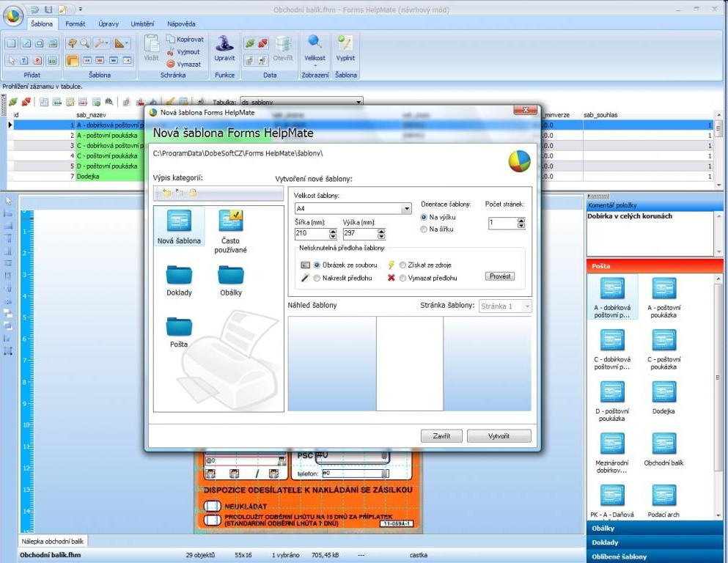Open the Šablona ribbon tab
This screenshot has width=728, height=563.
(x=41, y=23)
